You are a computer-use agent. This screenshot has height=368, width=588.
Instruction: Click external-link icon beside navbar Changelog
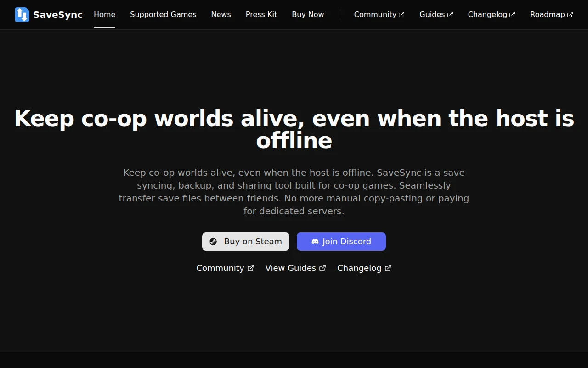[512, 15]
